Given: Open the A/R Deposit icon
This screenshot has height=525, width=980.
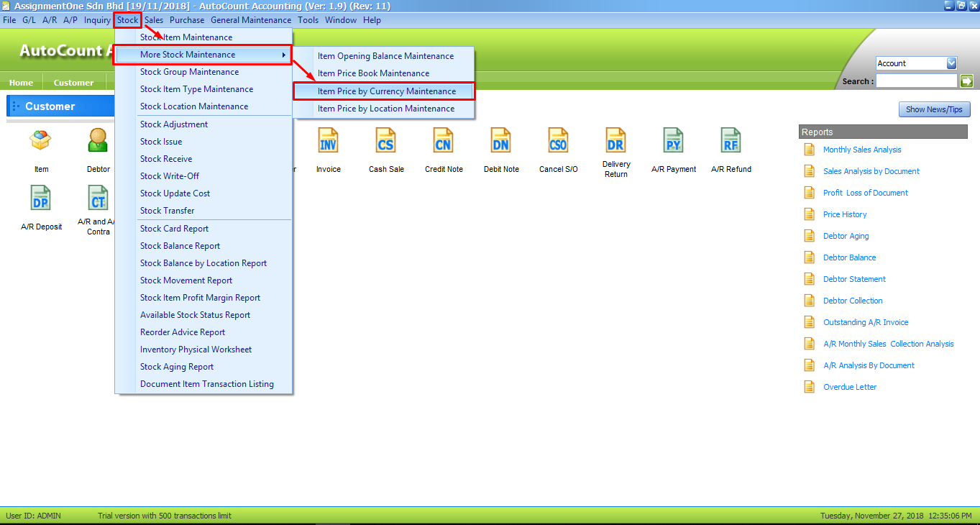Looking at the screenshot, I should pyautogui.click(x=41, y=198).
